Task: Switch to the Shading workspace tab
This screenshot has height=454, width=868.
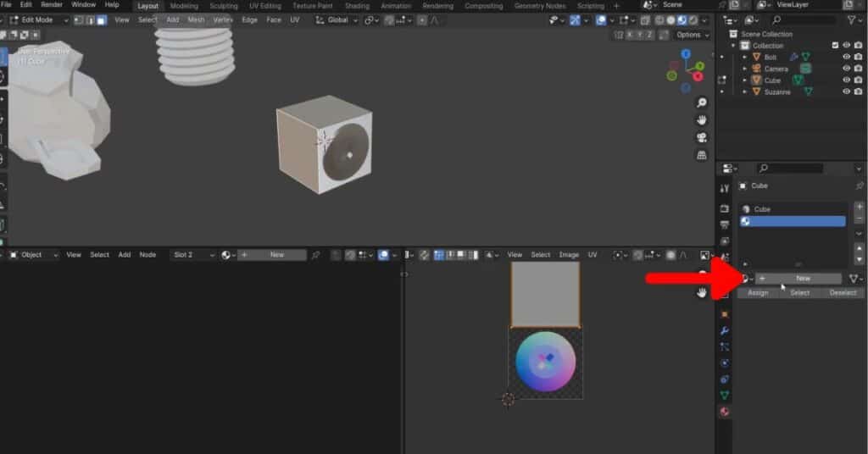Action: click(359, 6)
